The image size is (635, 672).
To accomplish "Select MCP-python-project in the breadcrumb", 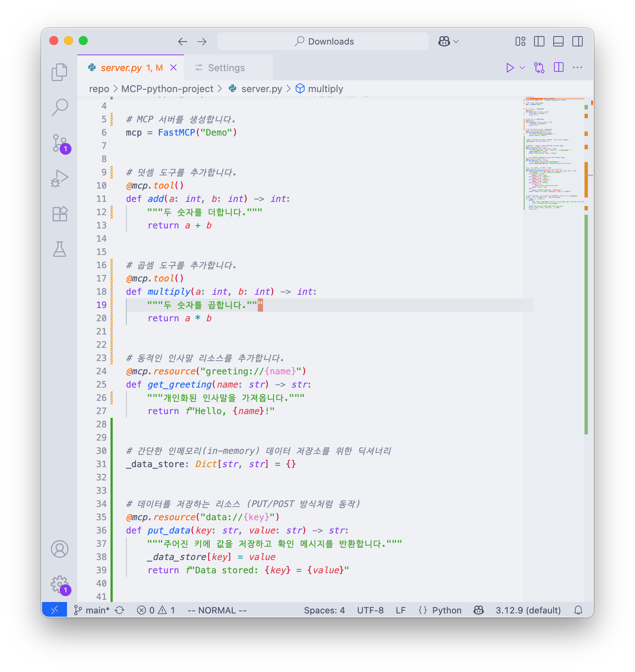I will (x=167, y=89).
